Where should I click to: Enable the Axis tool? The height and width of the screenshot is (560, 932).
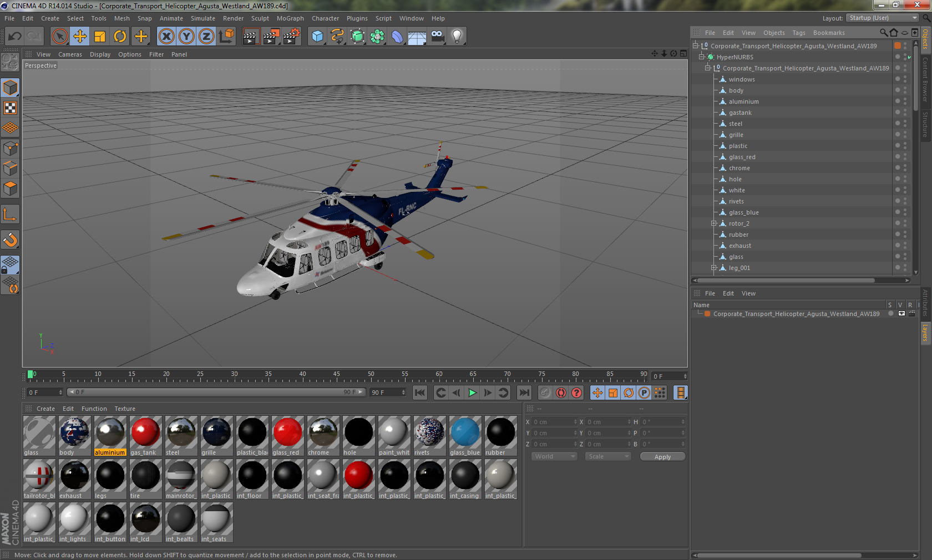[10, 214]
